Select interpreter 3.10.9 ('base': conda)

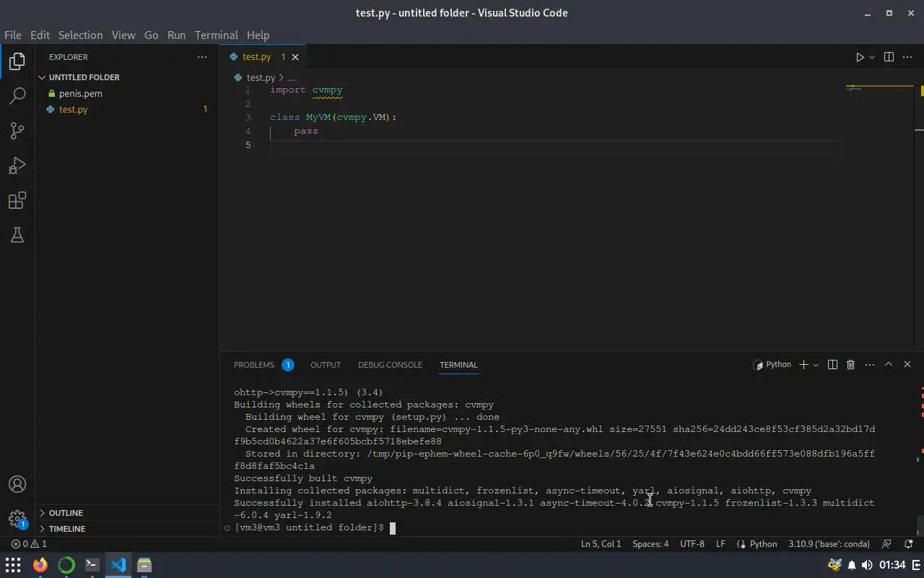coord(829,544)
